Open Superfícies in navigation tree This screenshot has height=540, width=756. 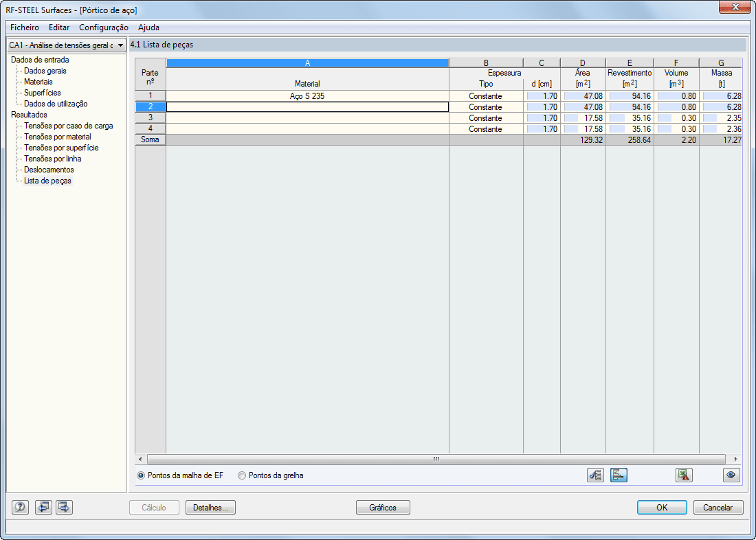(43, 93)
